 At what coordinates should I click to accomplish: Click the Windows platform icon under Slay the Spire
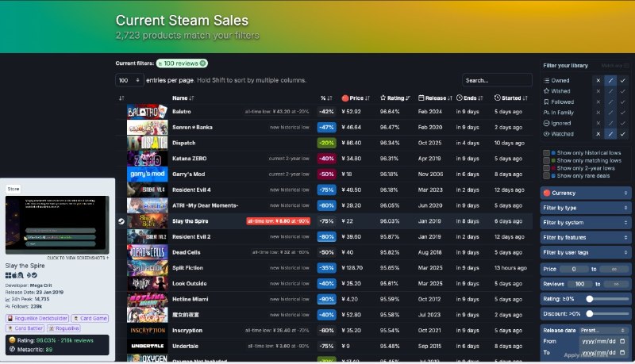pyautogui.click(x=8, y=275)
